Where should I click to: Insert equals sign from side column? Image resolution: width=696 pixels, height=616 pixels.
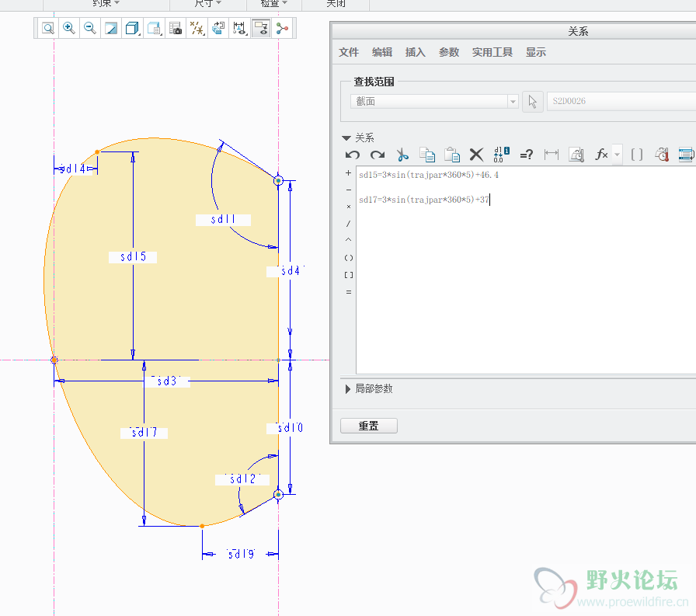click(x=349, y=292)
